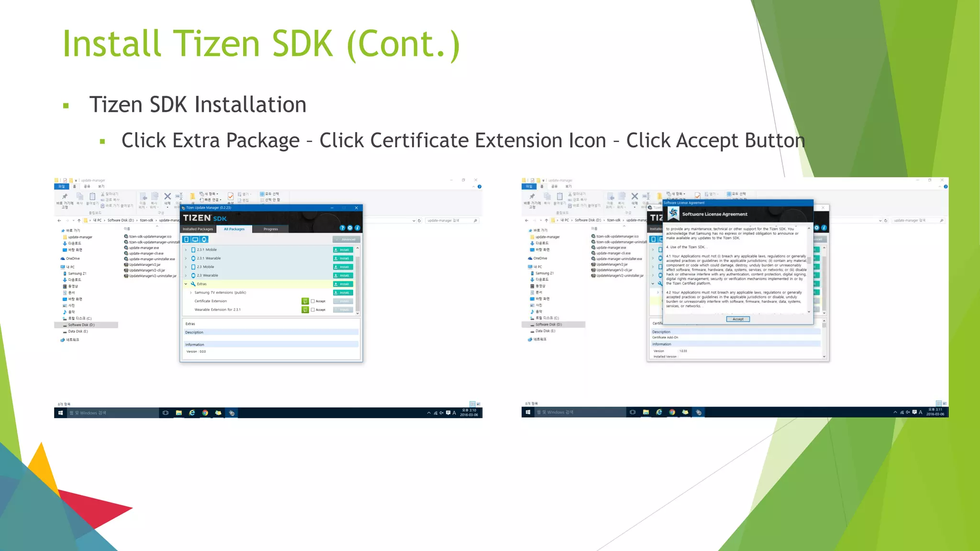This screenshot has width=980, height=551.
Task: Click the Start button in left screenshot's taskbar
Action: [x=60, y=413]
